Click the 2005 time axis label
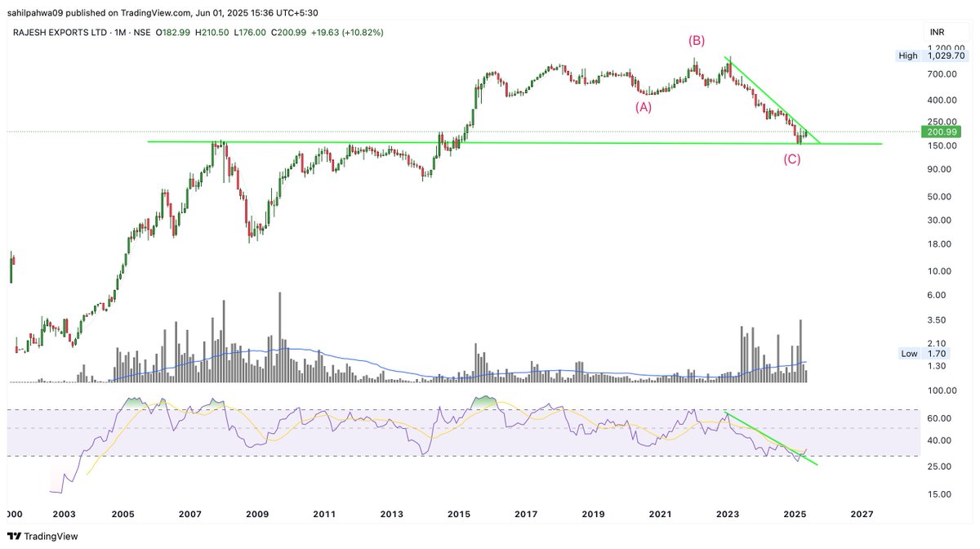Viewport: 980px width, 549px height. point(122,515)
